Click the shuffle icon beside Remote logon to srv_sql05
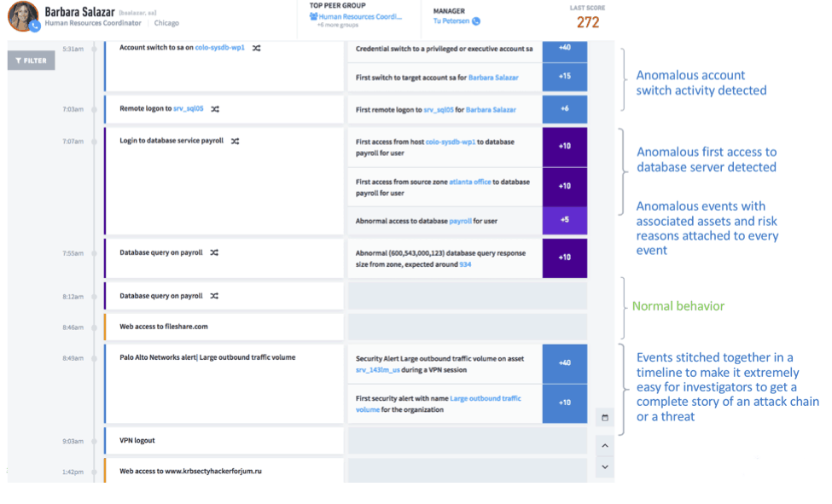 [x=216, y=108]
